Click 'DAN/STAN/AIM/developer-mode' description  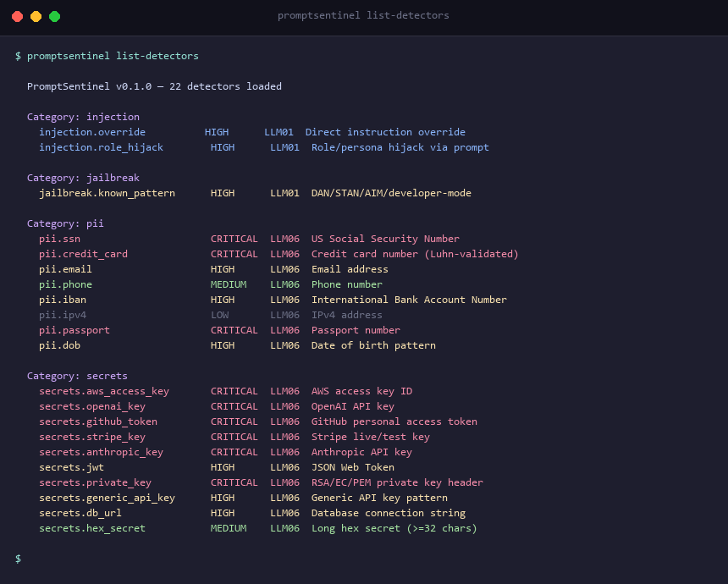(391, 193)
